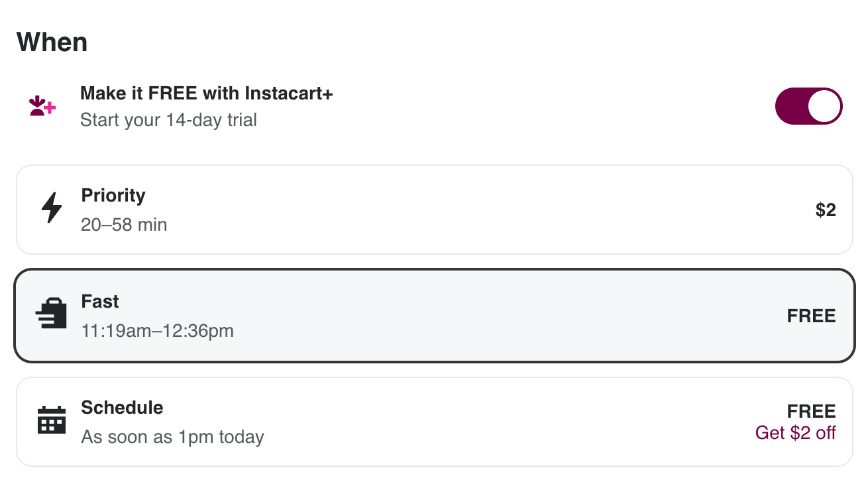Viewport: 868px width, 492px height.
Task: Choose the Fast 11:19am–12:36pm delivery window
Action: 434,315
